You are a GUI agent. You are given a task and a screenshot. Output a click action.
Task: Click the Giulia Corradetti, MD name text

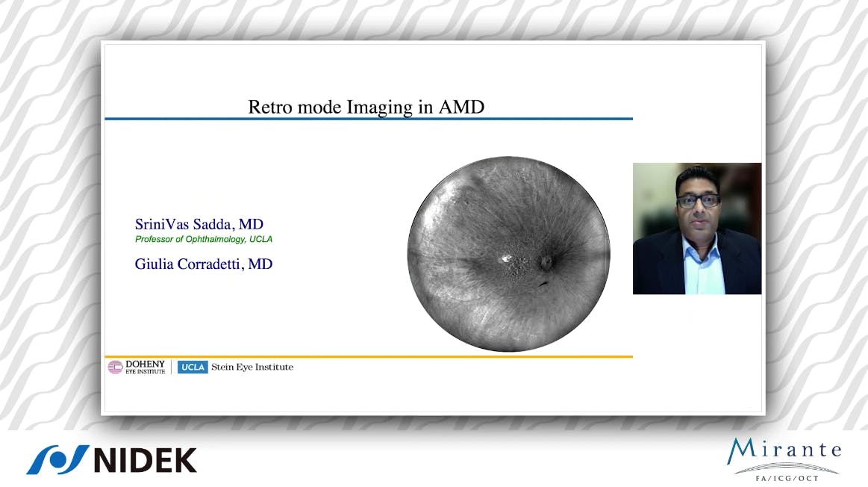click(203, 264)
